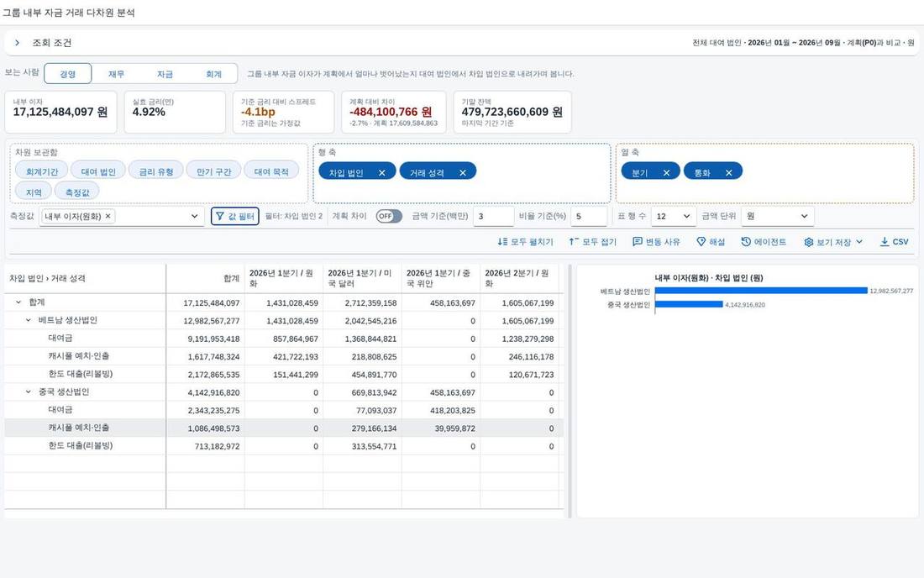Open the 금액 단위 dropdown
Image resolution: width=924 pixels, height=578 pixels.
777,216
